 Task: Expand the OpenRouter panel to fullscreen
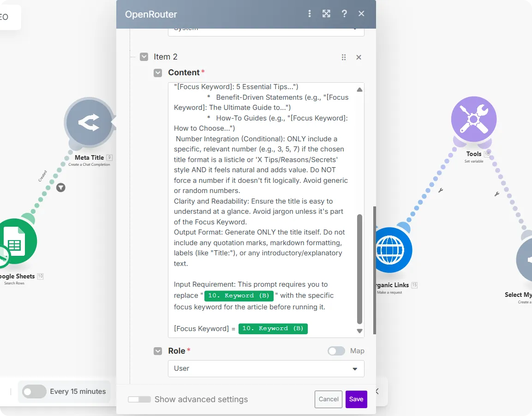click(326, 13)
